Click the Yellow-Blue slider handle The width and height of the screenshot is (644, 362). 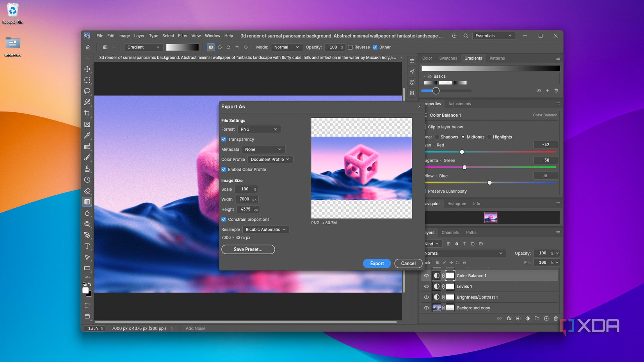489,183
